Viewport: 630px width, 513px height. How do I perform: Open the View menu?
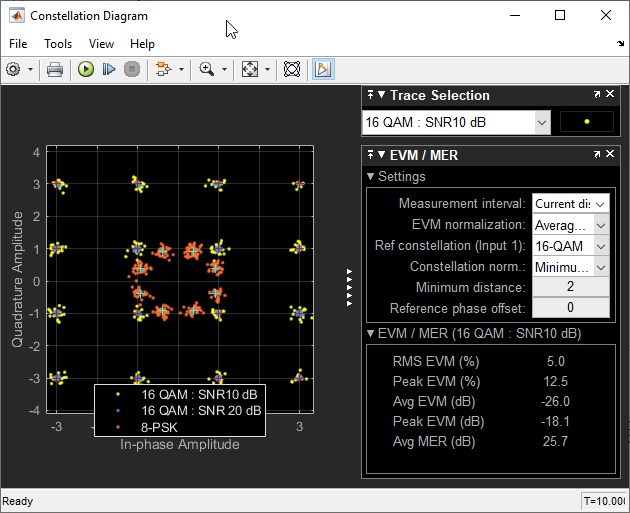pos(101,44)
